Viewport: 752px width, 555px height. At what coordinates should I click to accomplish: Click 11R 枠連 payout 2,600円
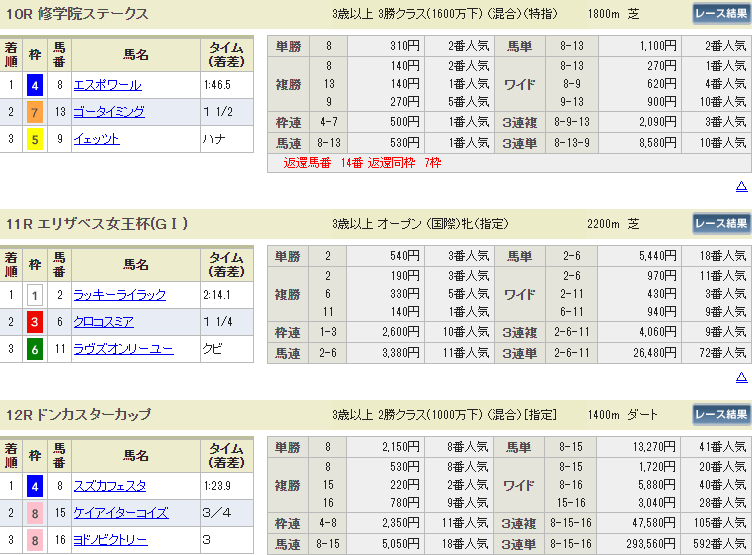coord(401,332)
